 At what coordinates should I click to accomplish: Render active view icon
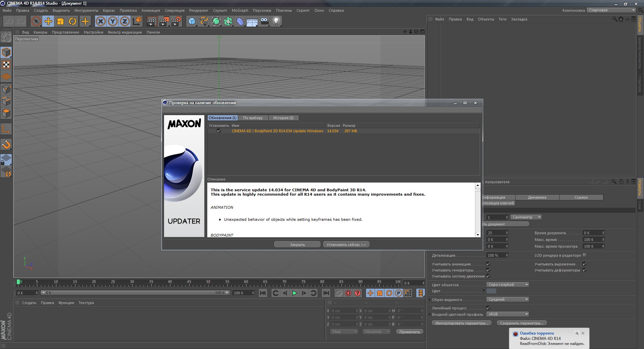[151, 21]
